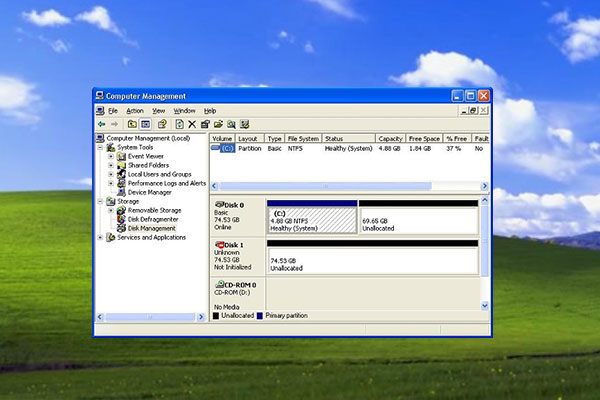The width and height of the screenshot is (600, 400).
Task: Click the blue Primary partition legend swatch
Action: point(261,315)
